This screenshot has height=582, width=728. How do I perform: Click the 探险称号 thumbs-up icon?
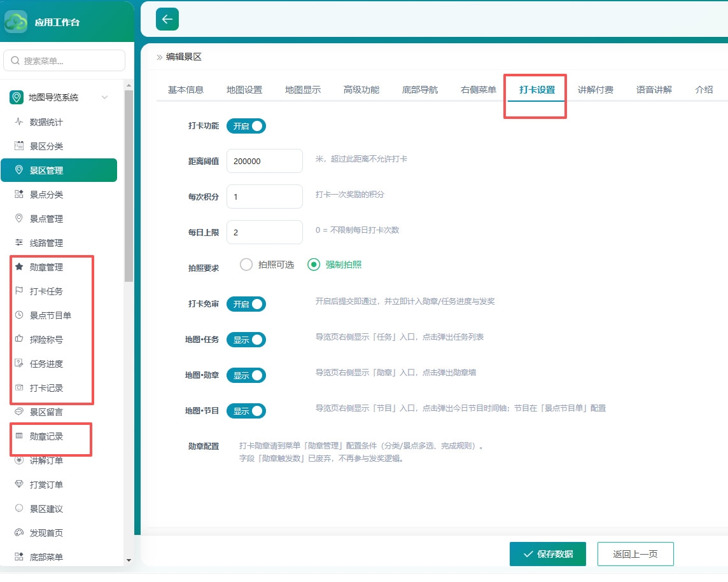coord(19,339)
